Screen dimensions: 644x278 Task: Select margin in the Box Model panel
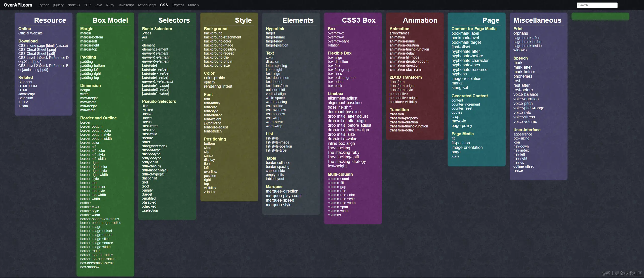(x=86, y=33)
